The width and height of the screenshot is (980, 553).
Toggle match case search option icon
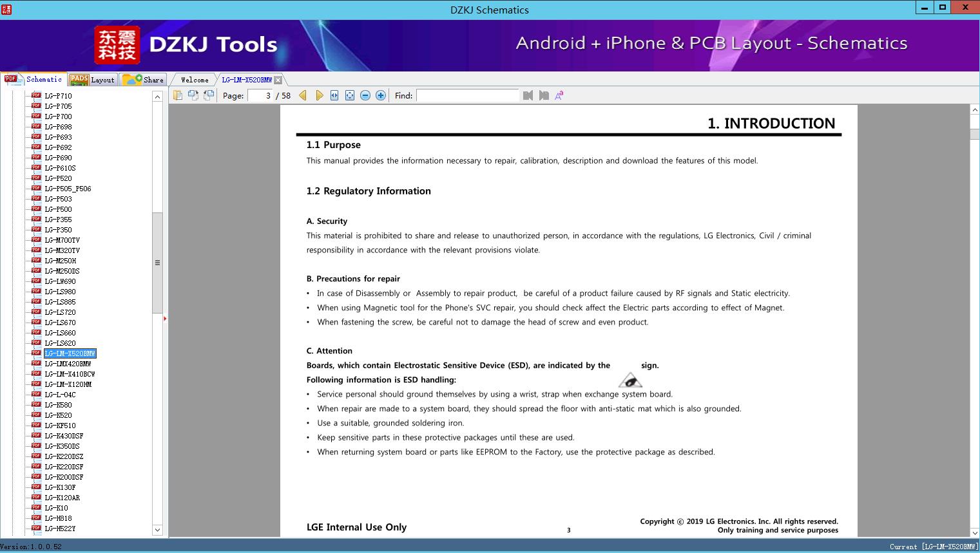click(559, 95)
